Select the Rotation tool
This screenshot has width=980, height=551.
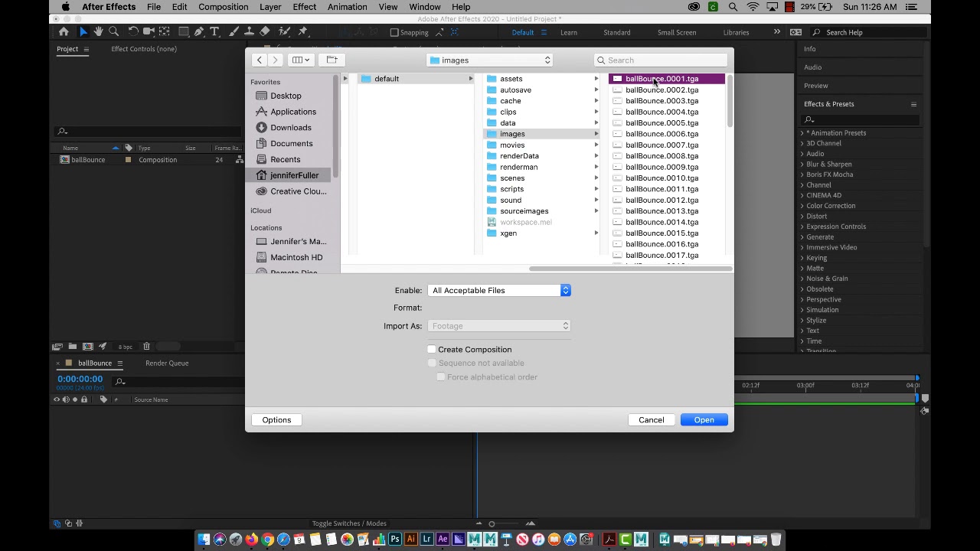point(133,32)
